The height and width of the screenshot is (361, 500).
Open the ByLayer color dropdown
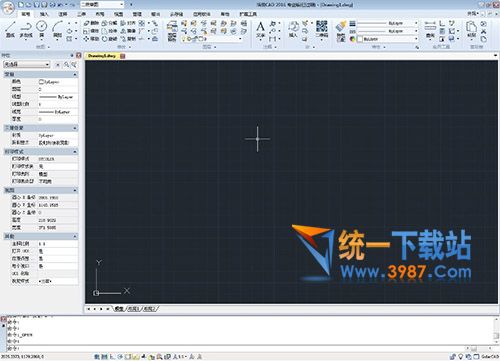[388, 39]
